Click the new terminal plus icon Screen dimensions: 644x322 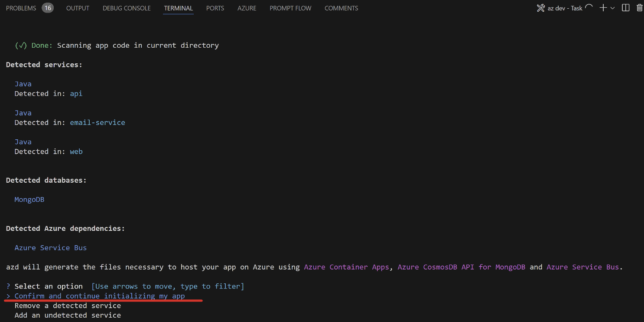tap(603, 8)
